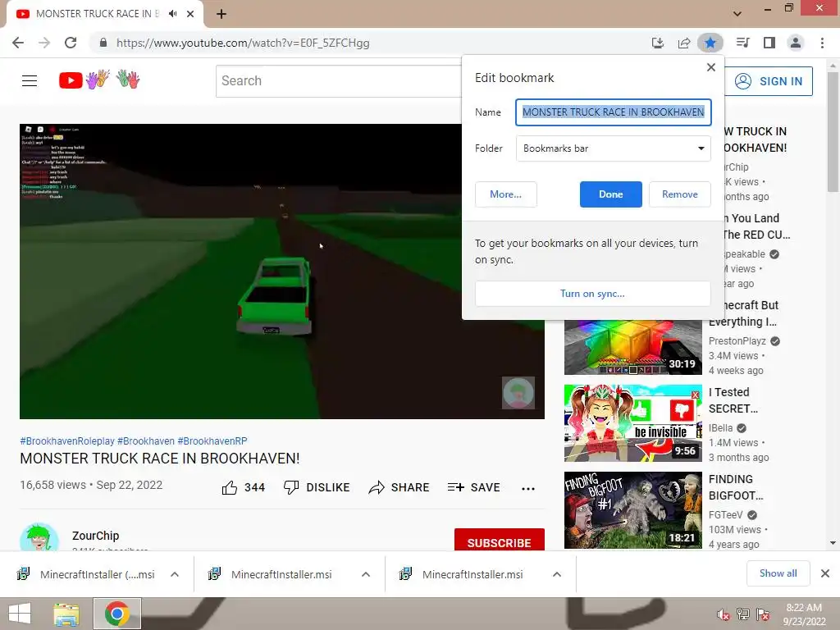Click SIGN IN on YouTube
The height and width of the screenshot is (630, 840).
tap(768, 81)
